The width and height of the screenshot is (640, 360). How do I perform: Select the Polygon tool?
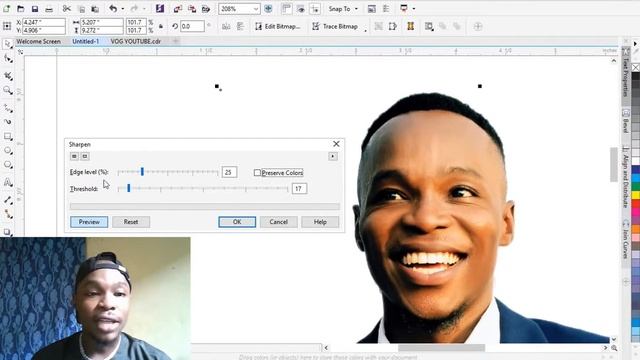[7, 165]
